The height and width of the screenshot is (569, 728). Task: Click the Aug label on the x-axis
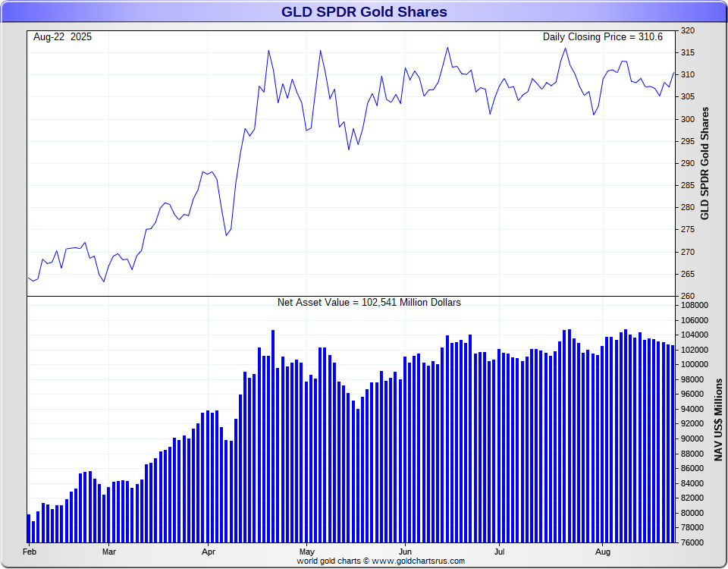coord(603,552)
